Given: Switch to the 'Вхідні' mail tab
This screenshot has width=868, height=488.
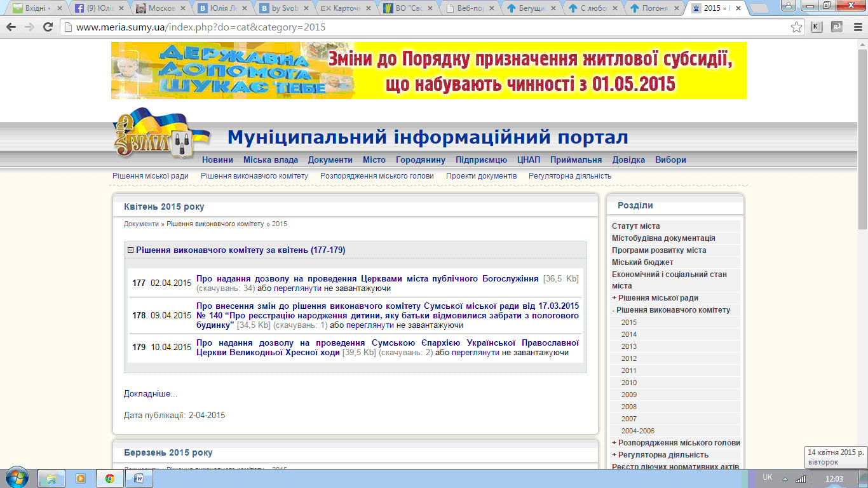Looking at the screenshot, I should coord(36,9).
